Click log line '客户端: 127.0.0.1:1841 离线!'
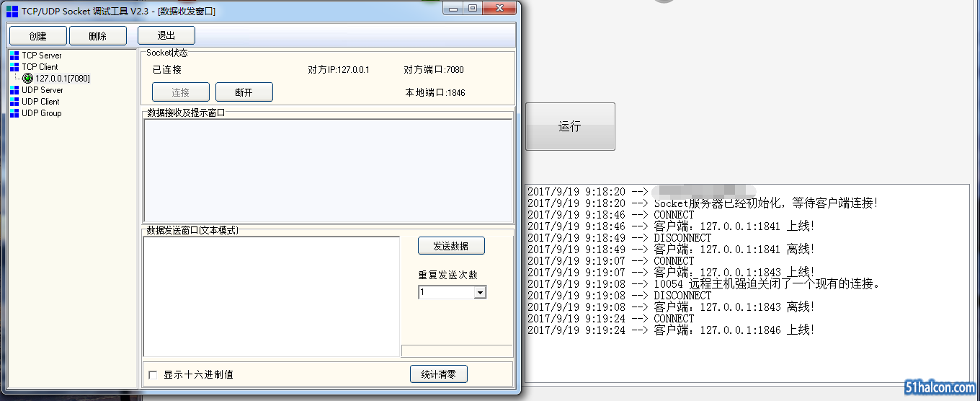Screen dimensions: 980x401 (671, 250)
